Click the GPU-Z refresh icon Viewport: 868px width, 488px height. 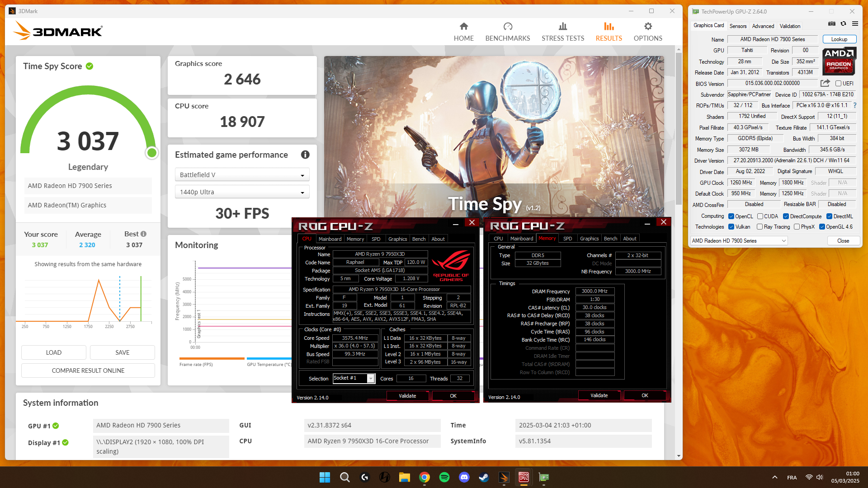pos(843,23)
